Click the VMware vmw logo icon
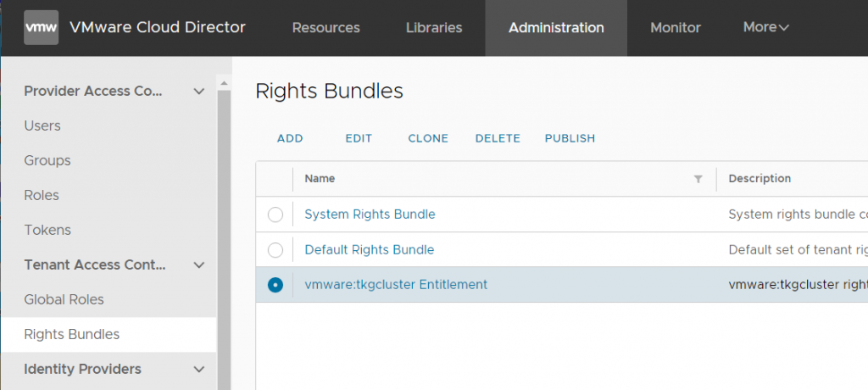 [x=41, y=27]
